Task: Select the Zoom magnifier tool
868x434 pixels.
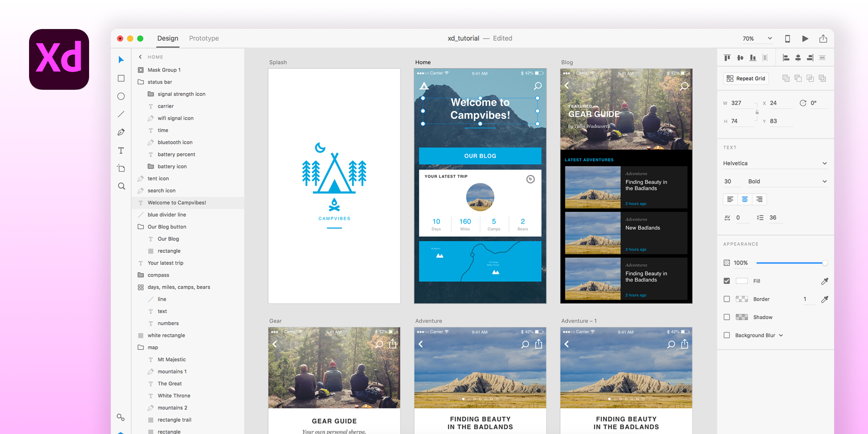Action: click(121, 186)
